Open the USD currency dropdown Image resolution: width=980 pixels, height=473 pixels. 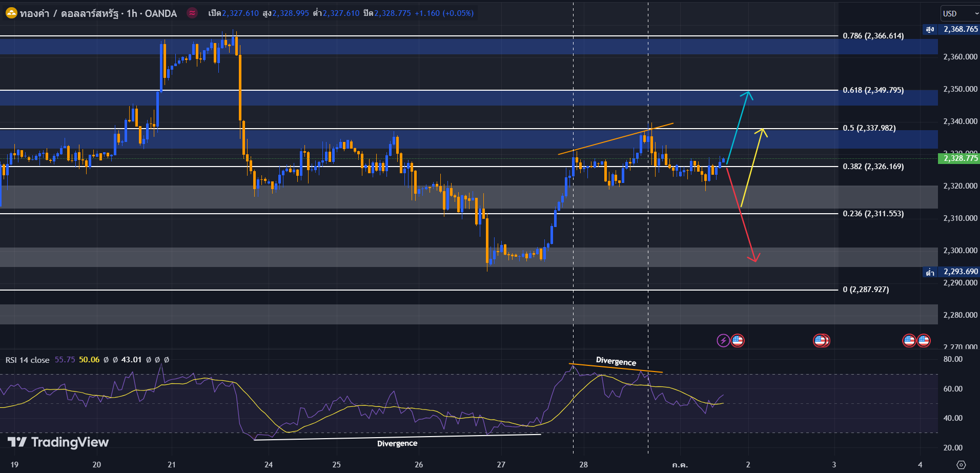[959, 13]
